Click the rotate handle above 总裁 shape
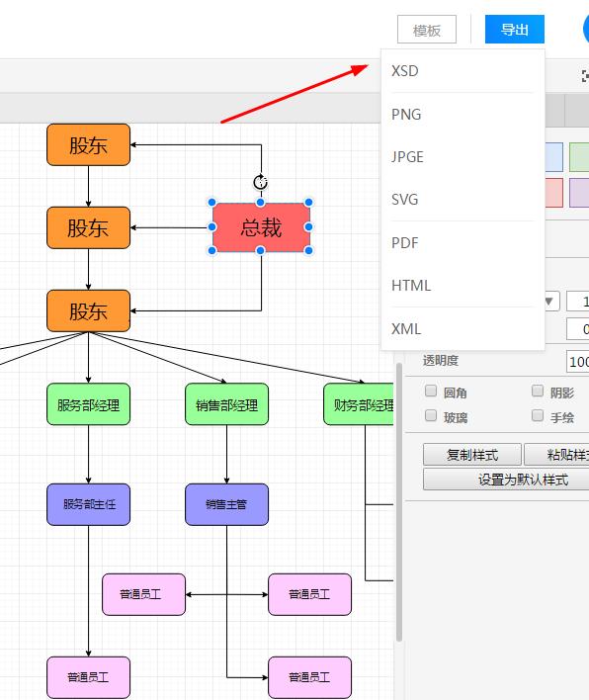The width and height of the screenshot is (589, 700). pos(261,182)
